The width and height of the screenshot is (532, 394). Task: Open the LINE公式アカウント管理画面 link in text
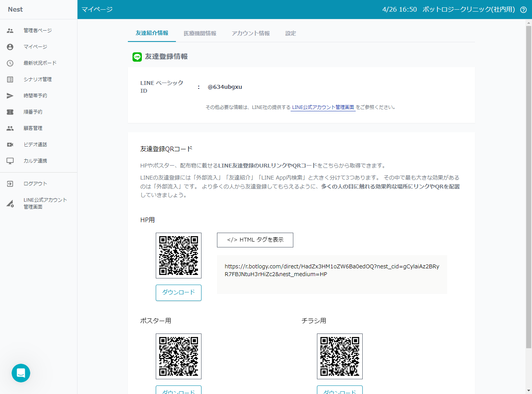point(323,107)
